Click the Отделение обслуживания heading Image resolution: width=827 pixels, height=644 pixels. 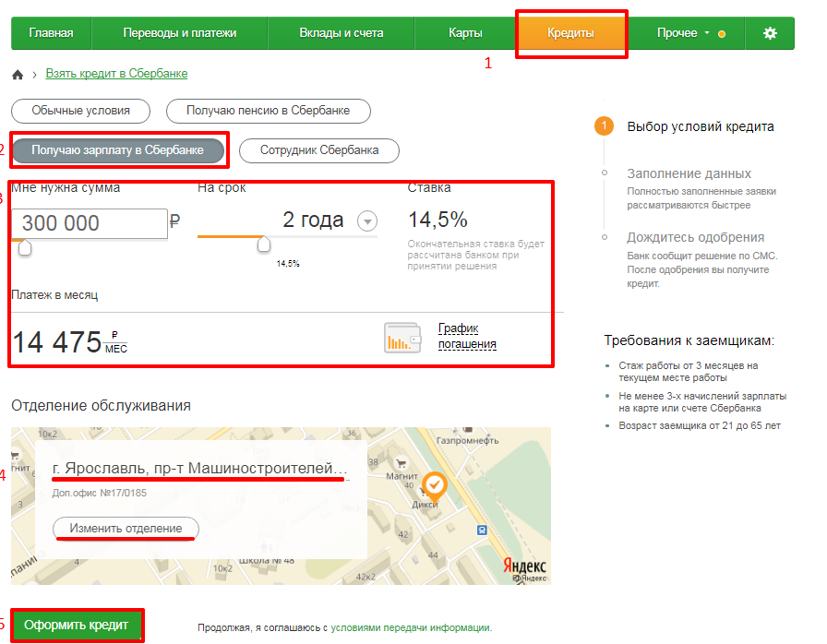[101, 405]
